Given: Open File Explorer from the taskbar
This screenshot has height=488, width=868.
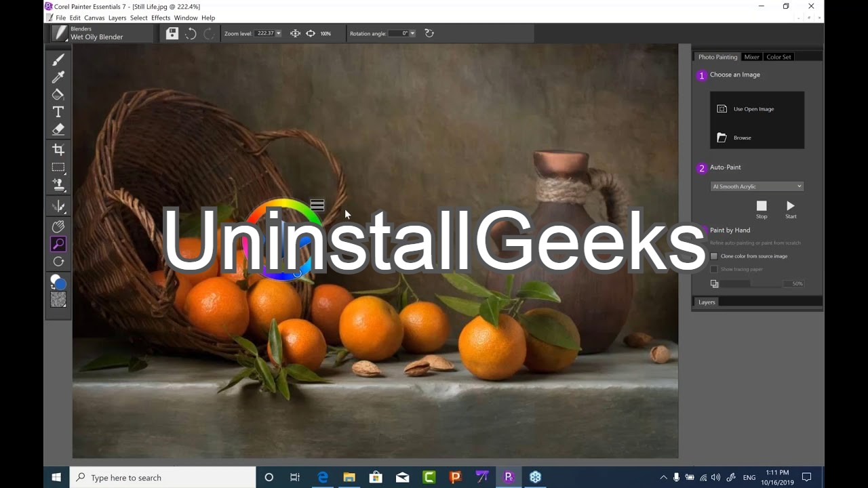Looking at the screenshot, I should pyautogui.click(x=349, y=477).
